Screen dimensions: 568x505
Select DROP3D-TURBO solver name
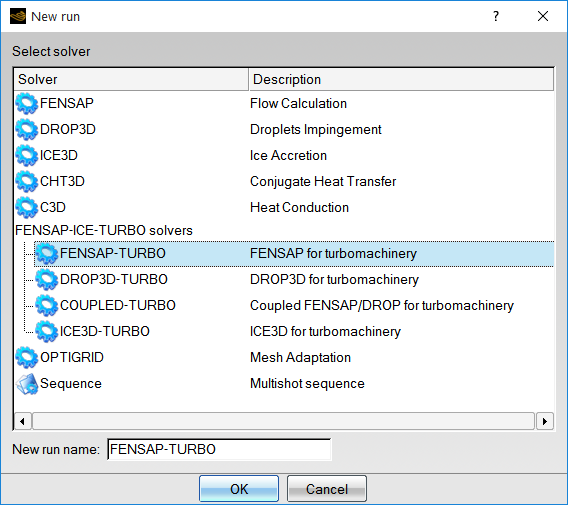[114, 279]
